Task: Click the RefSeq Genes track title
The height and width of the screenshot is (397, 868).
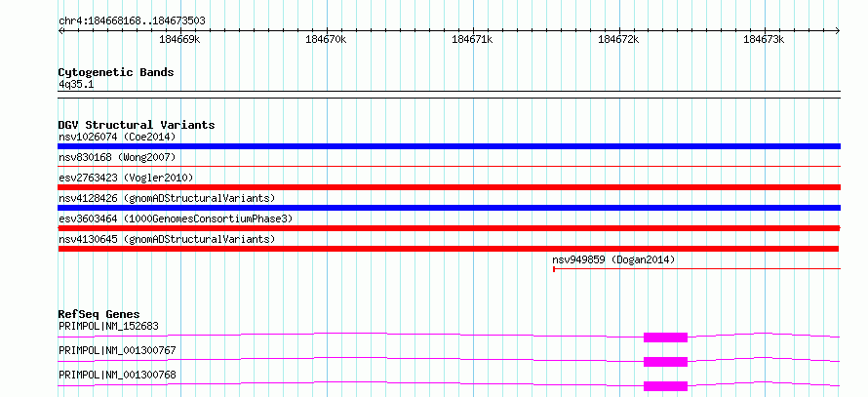Action: click(x=99, y=314)
